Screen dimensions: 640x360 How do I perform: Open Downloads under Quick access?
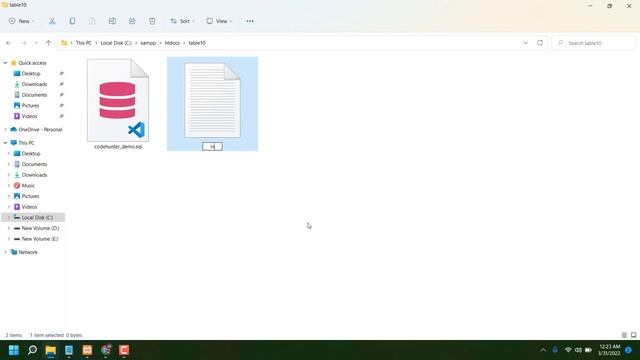point(34,84)
